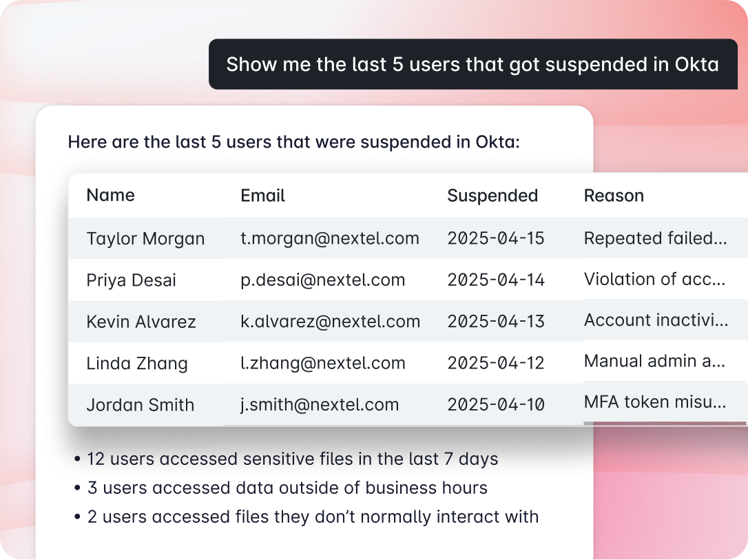Viewport: 748px width, 560px height.
Task: Click the "Show me the last 5 users" message
Action: (x=472, y=65)
